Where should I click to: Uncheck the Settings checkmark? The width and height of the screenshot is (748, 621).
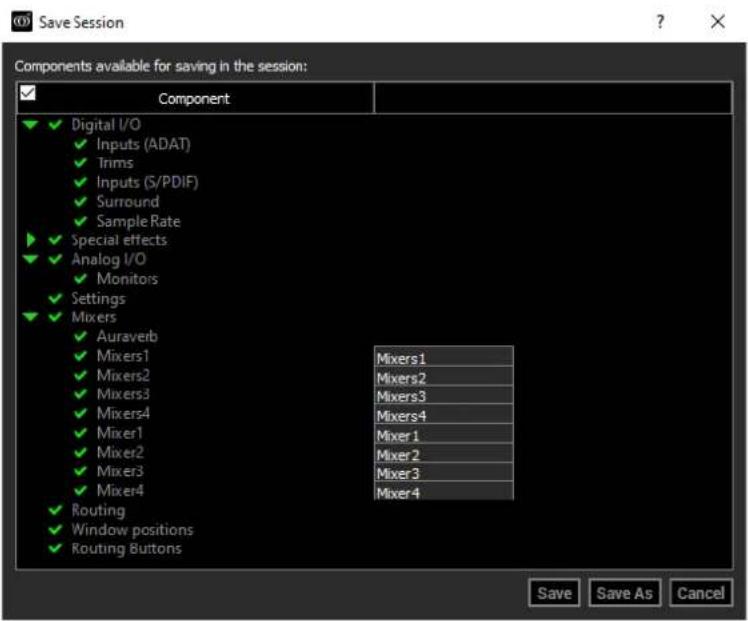point(55,299)
